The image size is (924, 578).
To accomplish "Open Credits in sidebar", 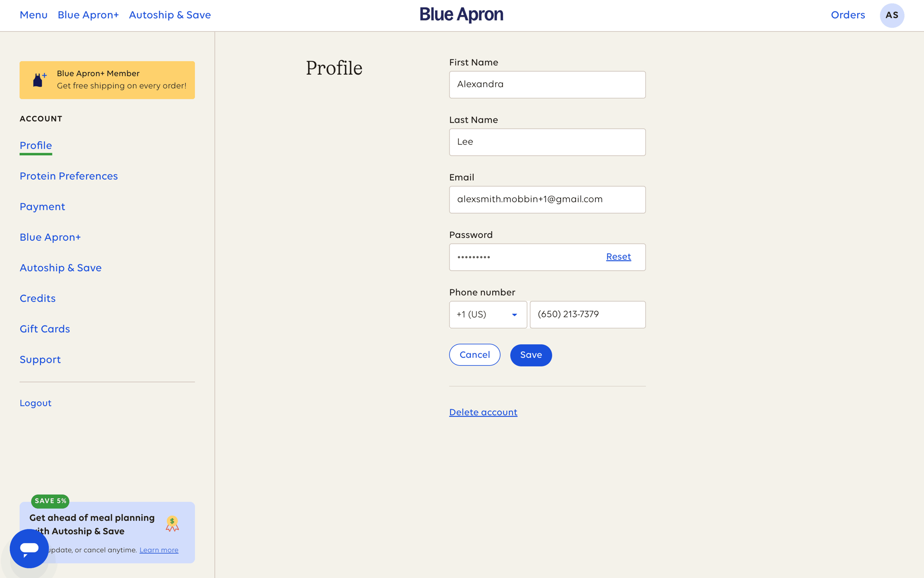I will tap(38, 299).
